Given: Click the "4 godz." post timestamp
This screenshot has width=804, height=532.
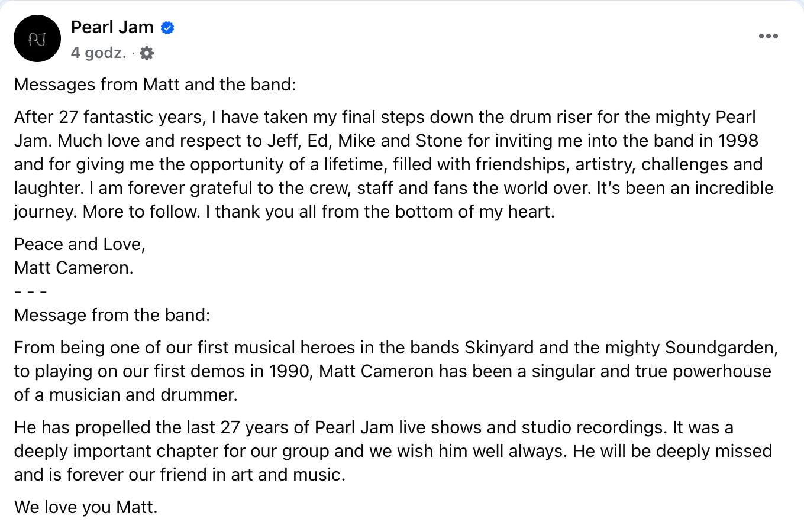Looking at the screenshot, I should [98, 53].
